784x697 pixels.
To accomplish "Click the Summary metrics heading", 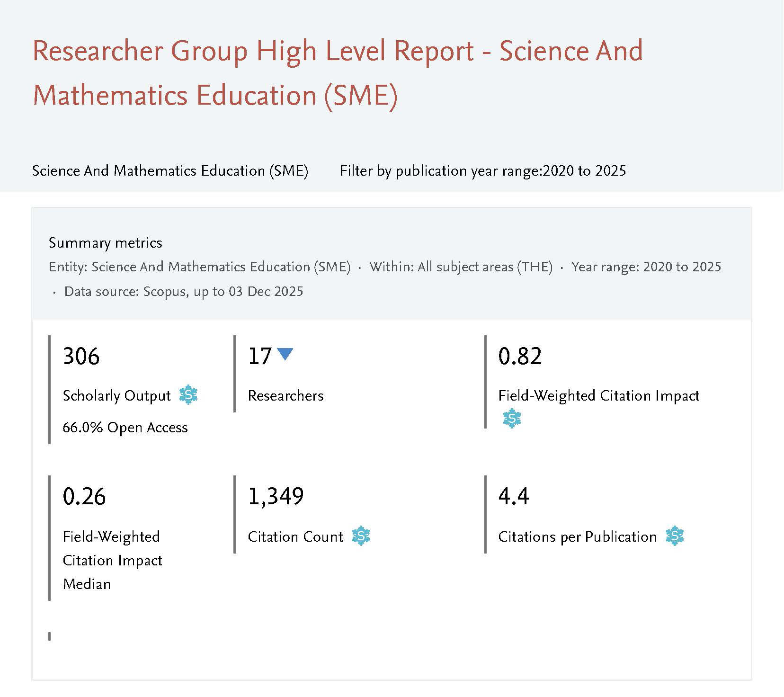I will tap(105, 243).
